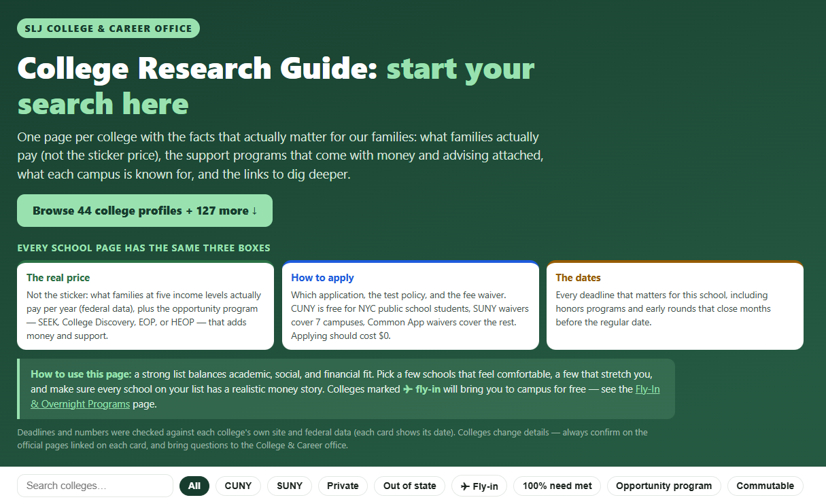Click 'How to apply' card heading

pos(322,278)
